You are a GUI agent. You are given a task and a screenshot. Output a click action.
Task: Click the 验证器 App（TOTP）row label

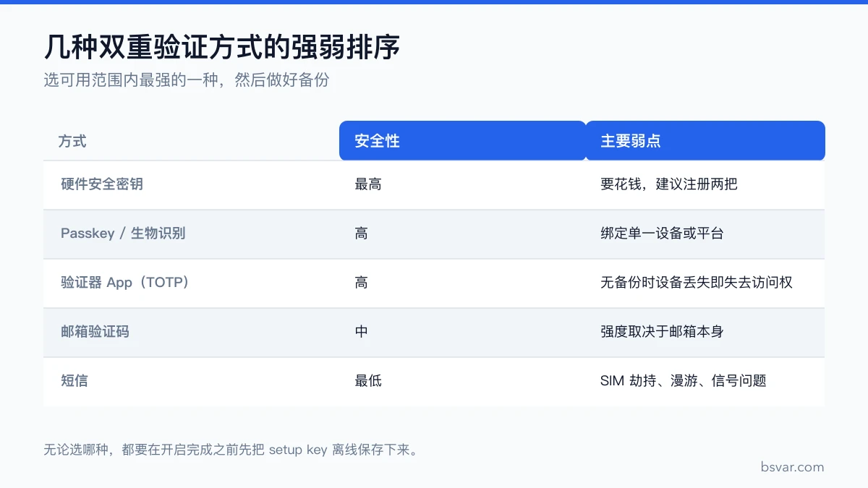click(125, 283)
